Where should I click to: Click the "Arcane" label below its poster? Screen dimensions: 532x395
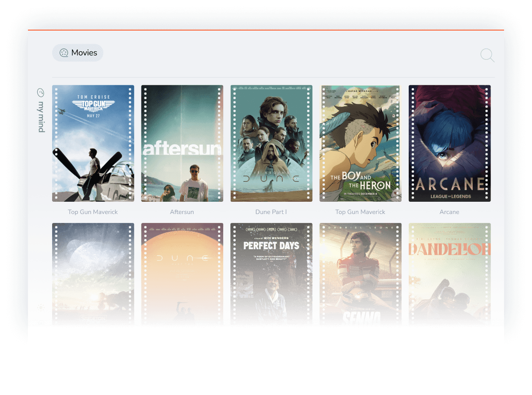click(x=449, y=211)
